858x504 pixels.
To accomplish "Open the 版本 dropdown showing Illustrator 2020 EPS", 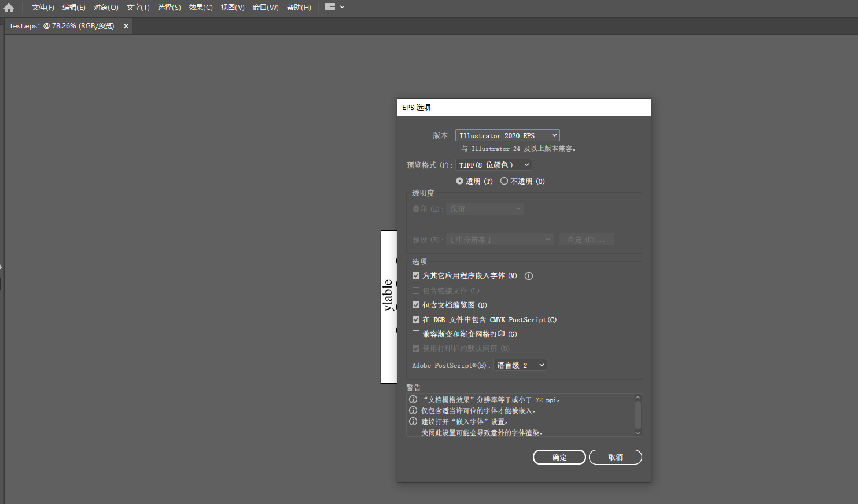I will point(507,135).
